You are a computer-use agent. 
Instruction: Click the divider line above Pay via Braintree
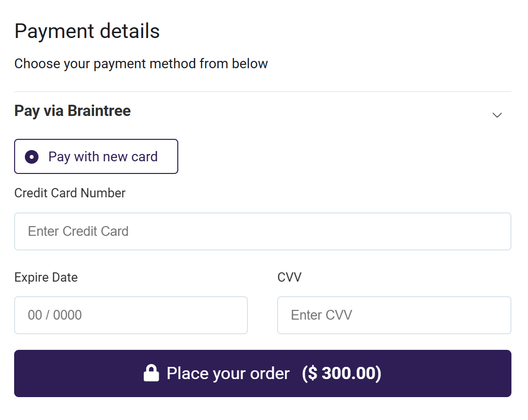[x=263, y=91]
